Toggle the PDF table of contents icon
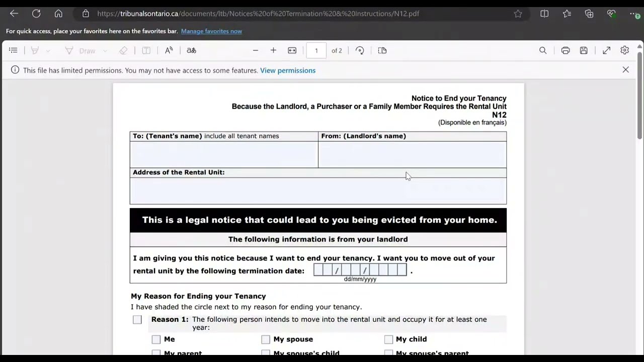Viewport: 644px width, 362px height. [x=13, y=50]
